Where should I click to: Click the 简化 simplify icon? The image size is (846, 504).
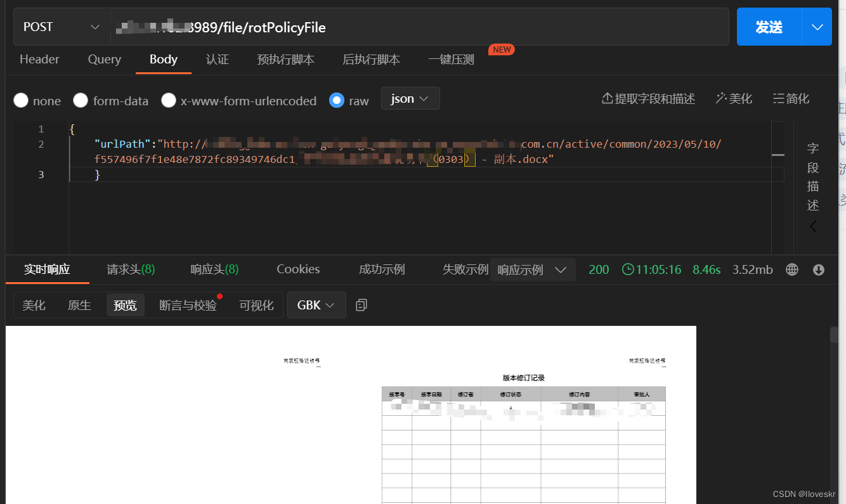coord(791,98)
